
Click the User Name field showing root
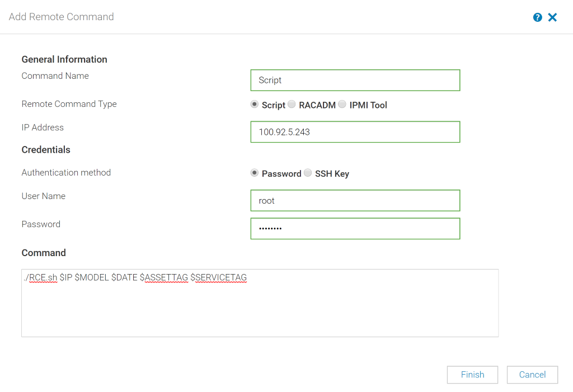(x=355, y=200)
